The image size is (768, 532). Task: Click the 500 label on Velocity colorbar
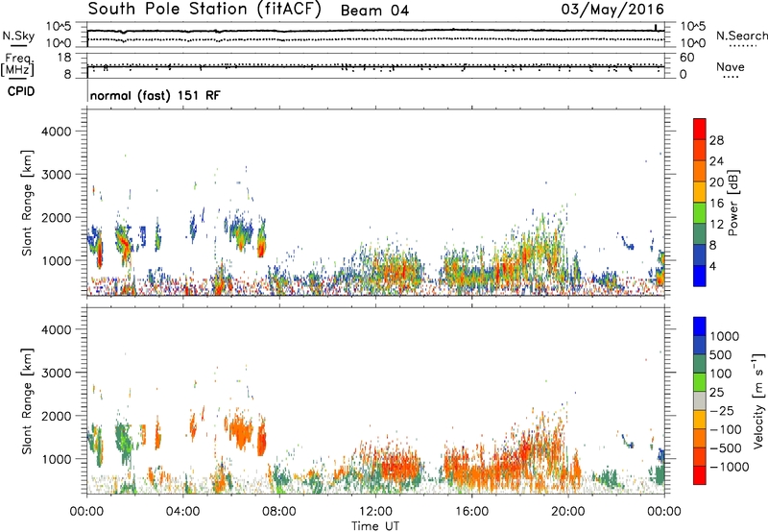pos(720,355)
